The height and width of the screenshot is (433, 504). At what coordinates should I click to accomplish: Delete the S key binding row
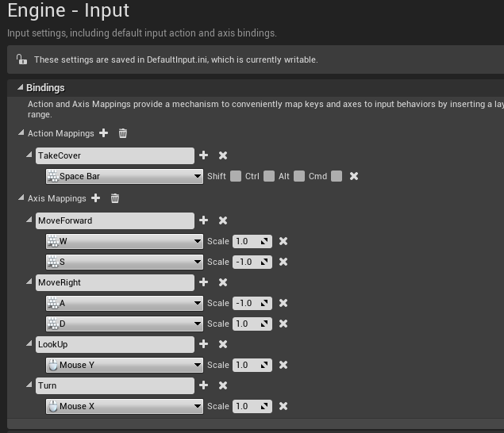pyautogui.click(x=283, y=262)
